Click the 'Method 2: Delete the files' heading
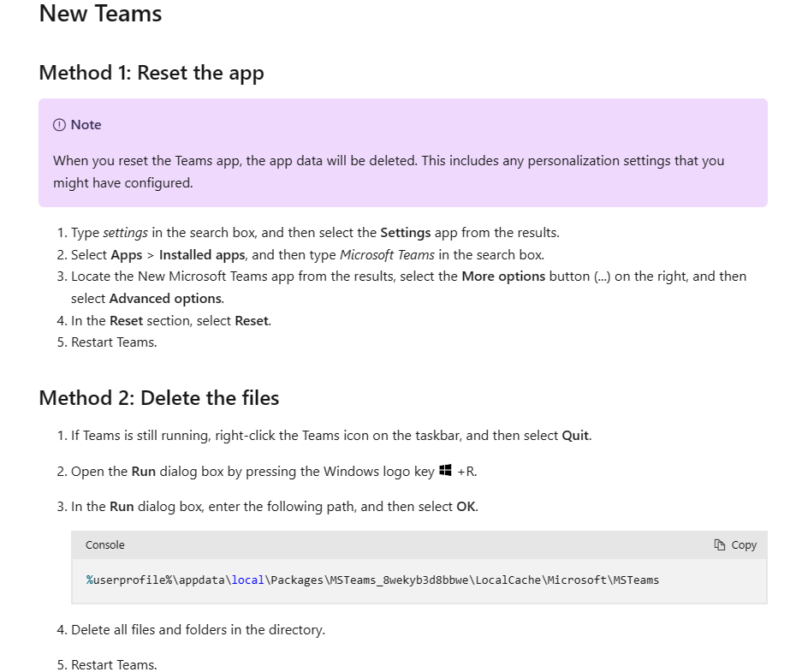Screen dimensions: 790x672 click(158, 398)
